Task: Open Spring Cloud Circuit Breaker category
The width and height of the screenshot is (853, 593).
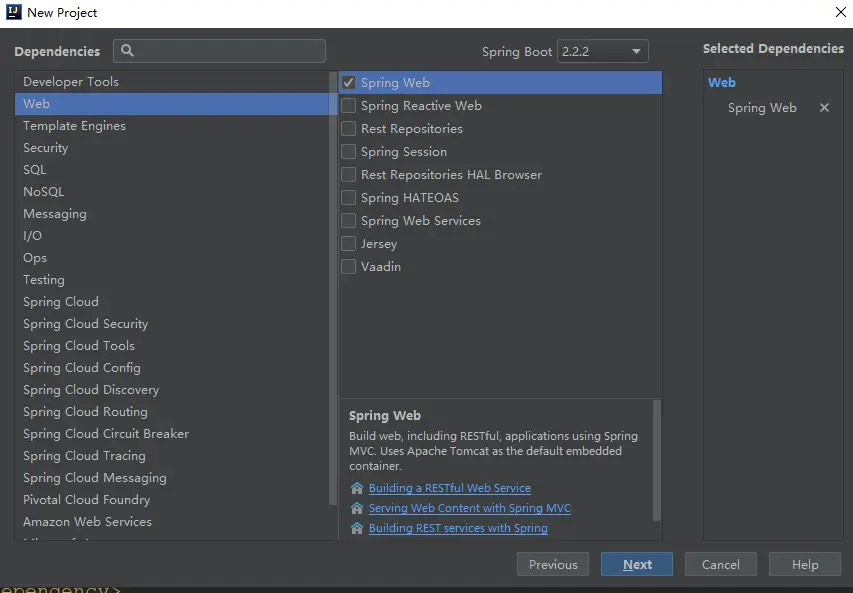Action: (172, 434)
